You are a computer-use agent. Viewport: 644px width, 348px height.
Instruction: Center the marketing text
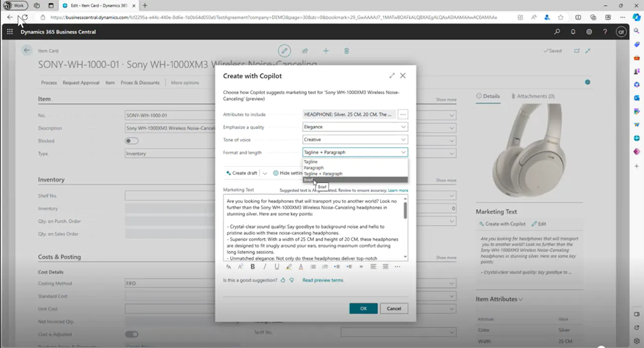[385, 267]
